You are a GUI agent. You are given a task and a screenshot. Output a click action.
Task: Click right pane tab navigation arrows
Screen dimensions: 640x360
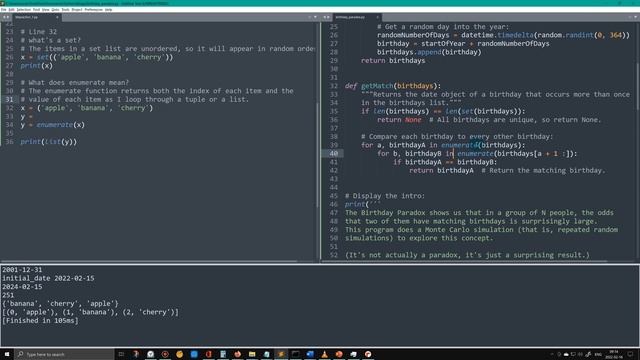click(326, 17)
